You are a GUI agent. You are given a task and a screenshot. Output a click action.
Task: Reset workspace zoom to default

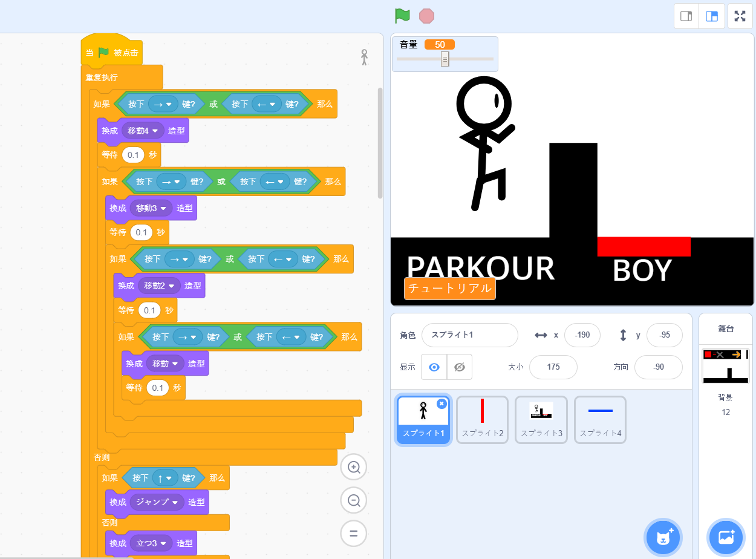tap(354, 534)
